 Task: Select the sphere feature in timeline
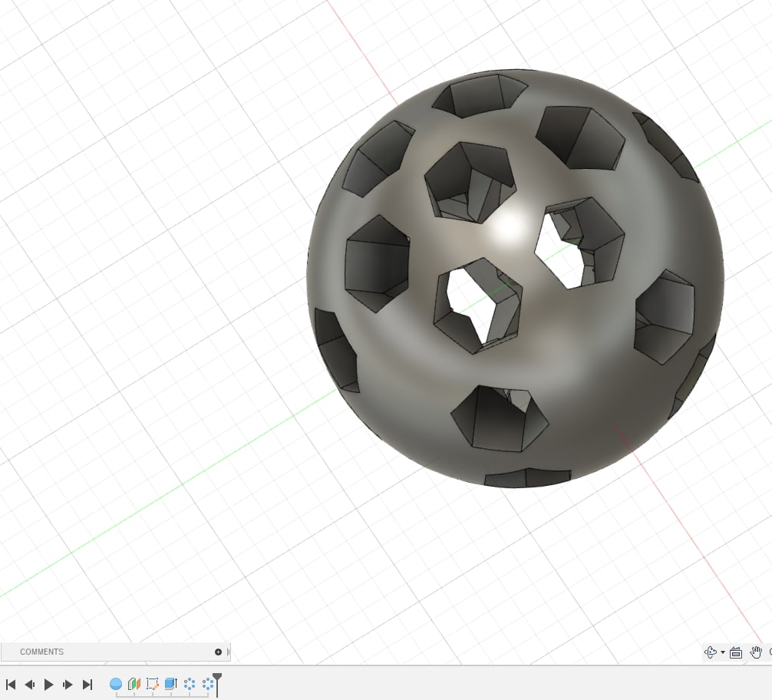coord(116,684)
